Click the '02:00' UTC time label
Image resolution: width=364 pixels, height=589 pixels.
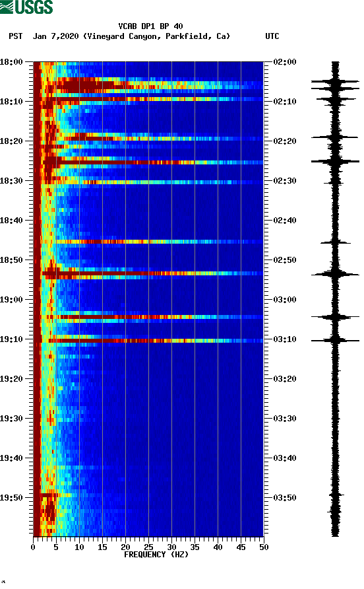click(x=285, y=62)
